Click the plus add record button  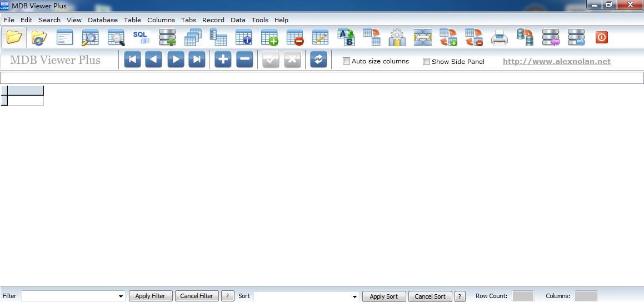[x=223, y=60]
